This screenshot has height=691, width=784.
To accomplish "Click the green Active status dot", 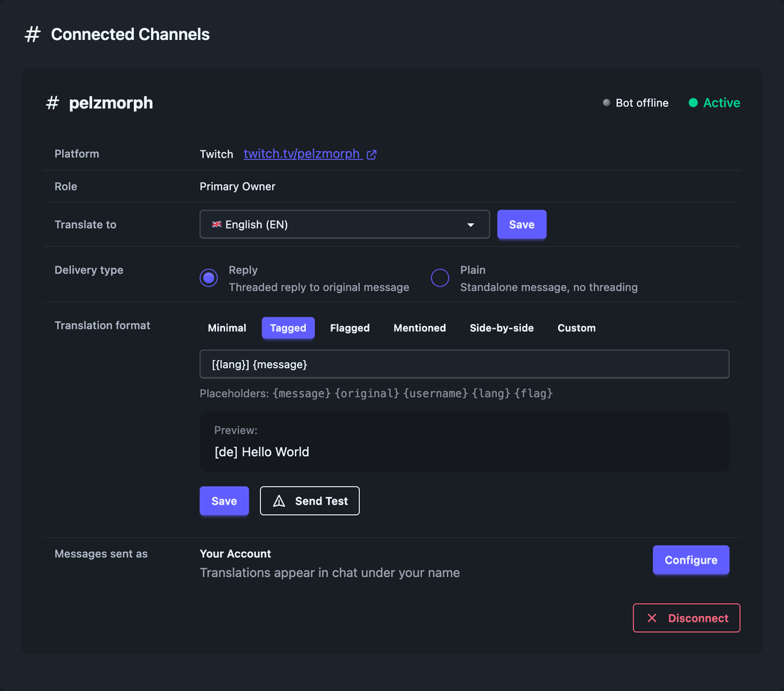I will [693, 103].
